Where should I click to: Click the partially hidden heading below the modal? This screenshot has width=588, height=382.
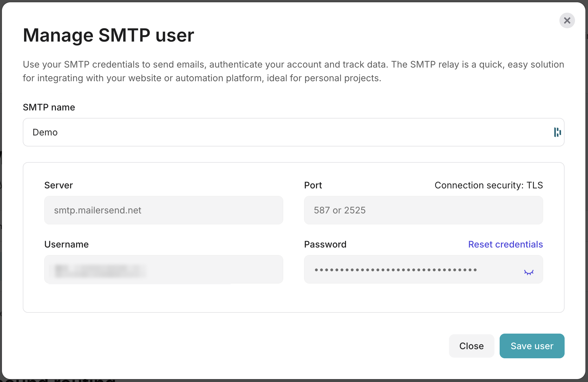58,380
